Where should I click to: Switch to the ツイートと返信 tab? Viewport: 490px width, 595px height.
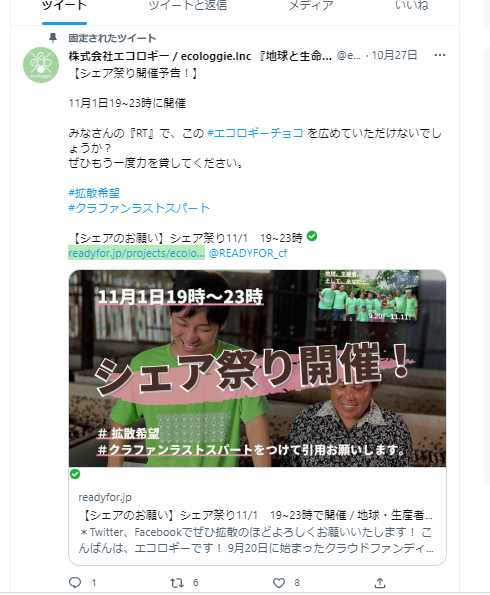click(x=187, y=5)
